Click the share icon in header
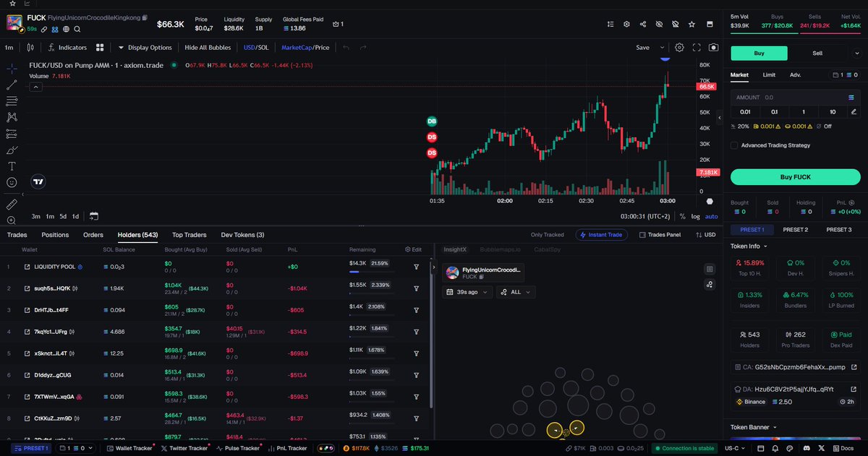The width and height of the screenshot is (868, 456). coord(643,24)
